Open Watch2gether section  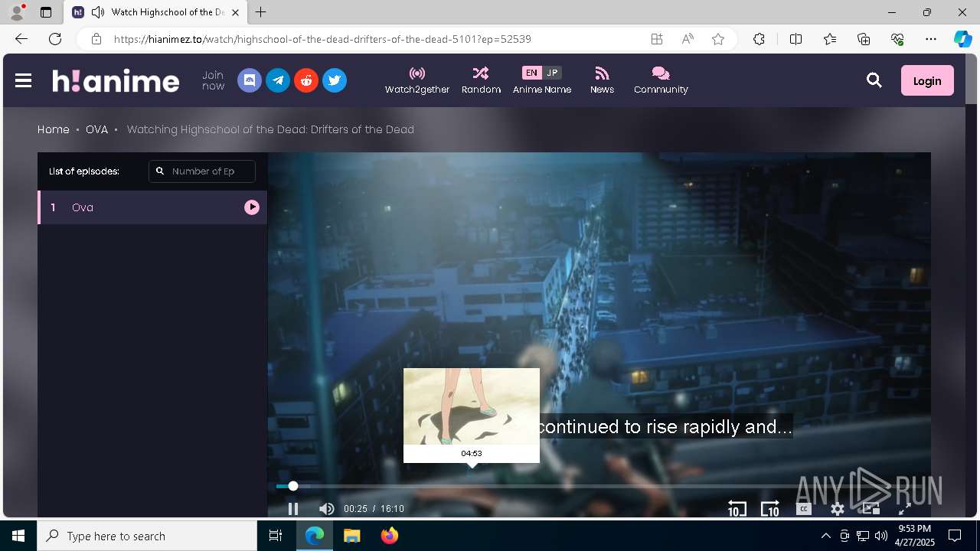(417, 80)
